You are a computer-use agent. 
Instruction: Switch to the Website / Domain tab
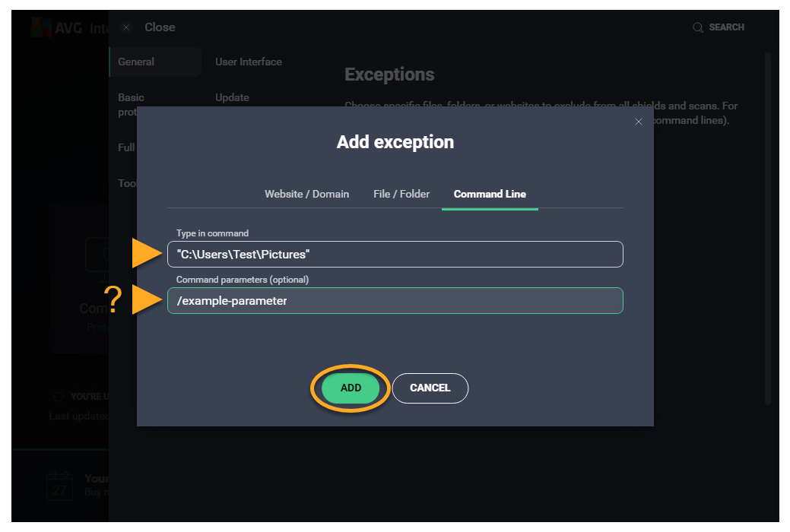306,194
